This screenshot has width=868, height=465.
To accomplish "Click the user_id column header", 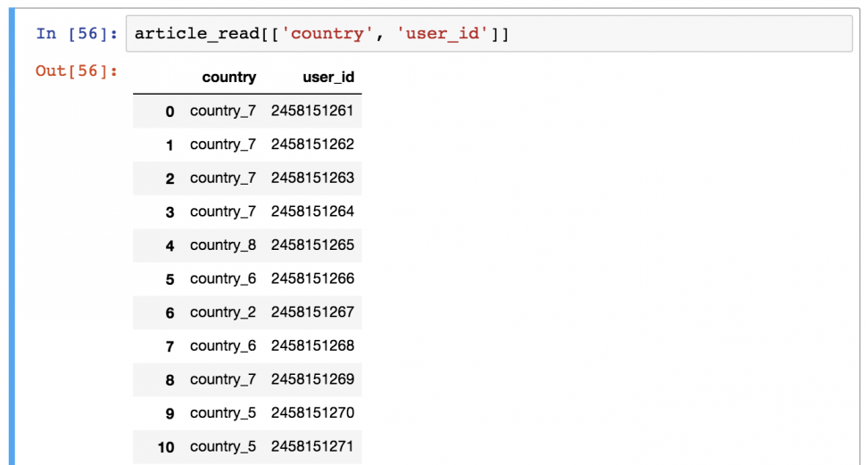I will pos(328,78).
